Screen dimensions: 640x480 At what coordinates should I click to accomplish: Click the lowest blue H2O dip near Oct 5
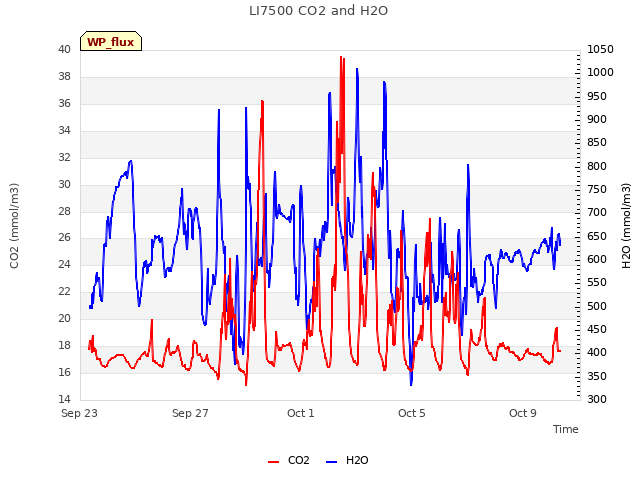coord(411,384)
